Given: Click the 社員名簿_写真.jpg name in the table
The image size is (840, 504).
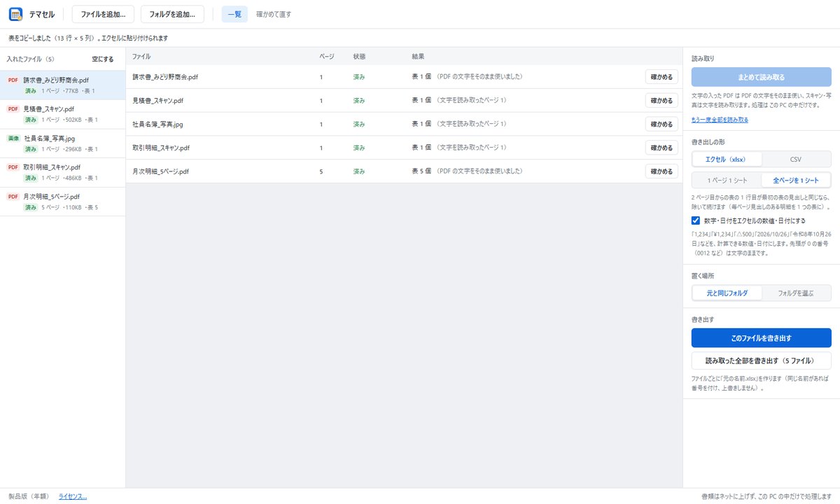Looking at the screenshot, I should (x=157, y=124).
